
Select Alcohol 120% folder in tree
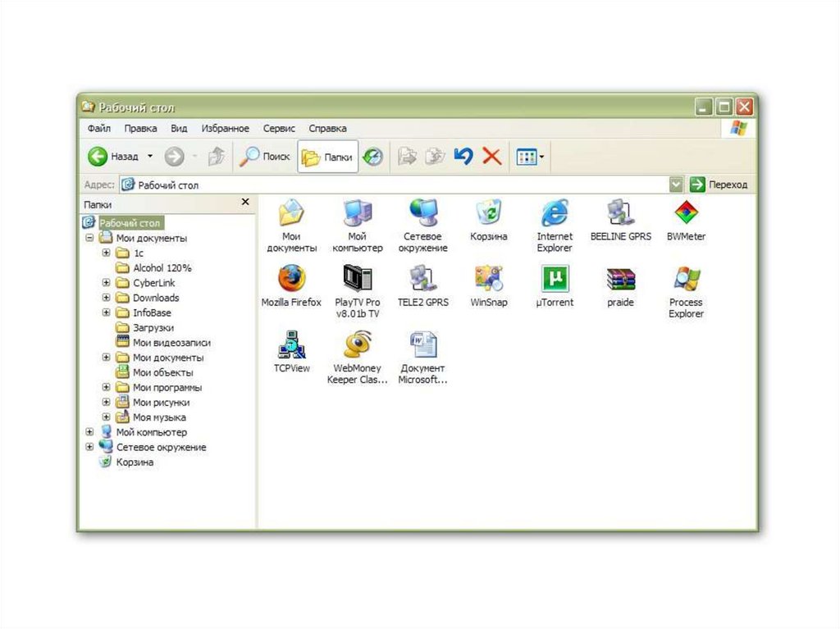[x=162, y=268]
